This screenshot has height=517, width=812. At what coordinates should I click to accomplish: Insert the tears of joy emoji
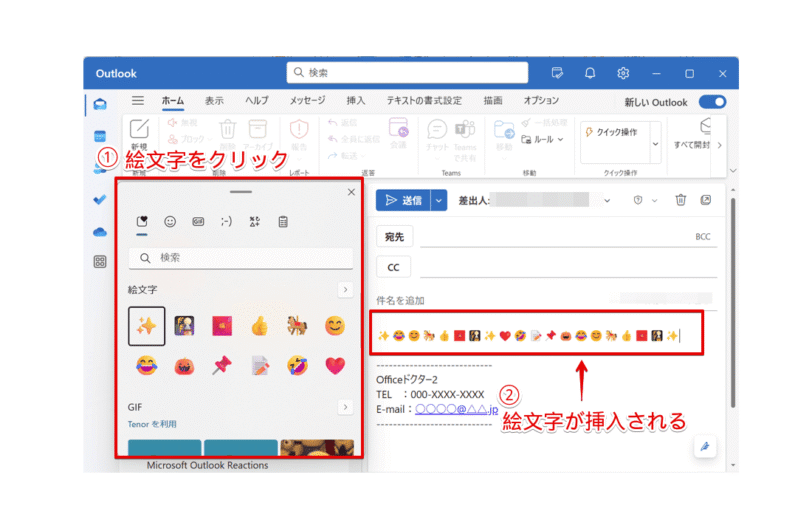147,366
